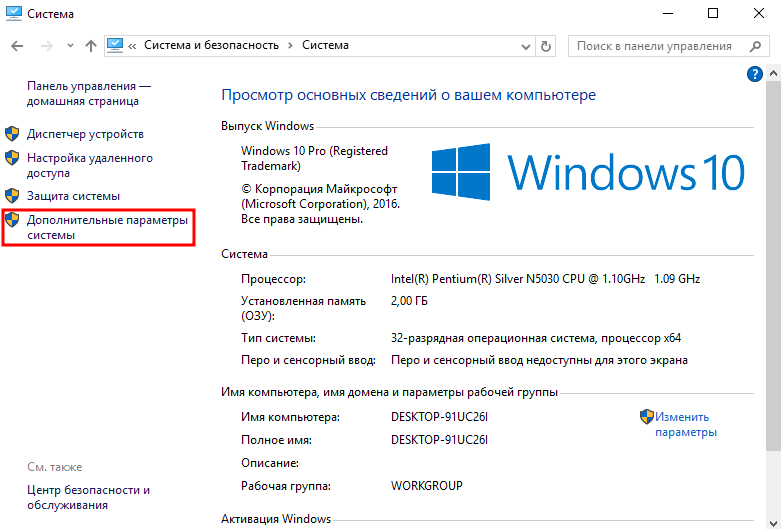Open Help with the blue question mark icon
The height and width of the screenshot is (529, 781).
(755, 74)
